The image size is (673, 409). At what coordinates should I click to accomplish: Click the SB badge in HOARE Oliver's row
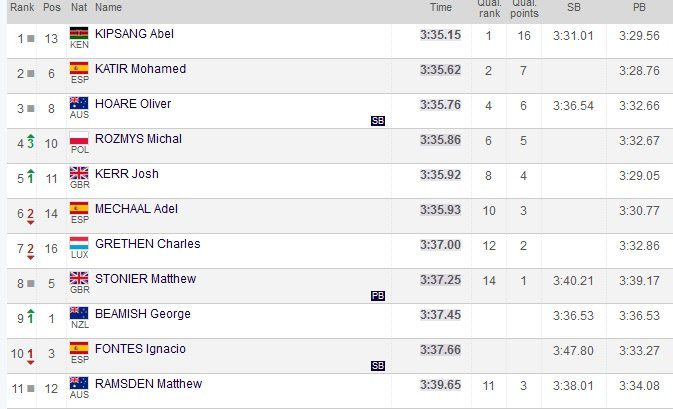coord(378,121)
